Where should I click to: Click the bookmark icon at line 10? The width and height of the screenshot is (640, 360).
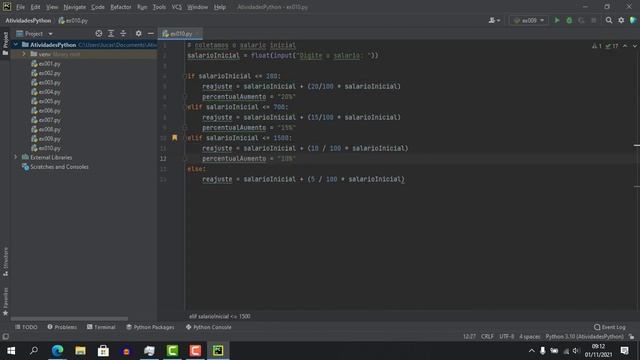[x=175, y=138]
